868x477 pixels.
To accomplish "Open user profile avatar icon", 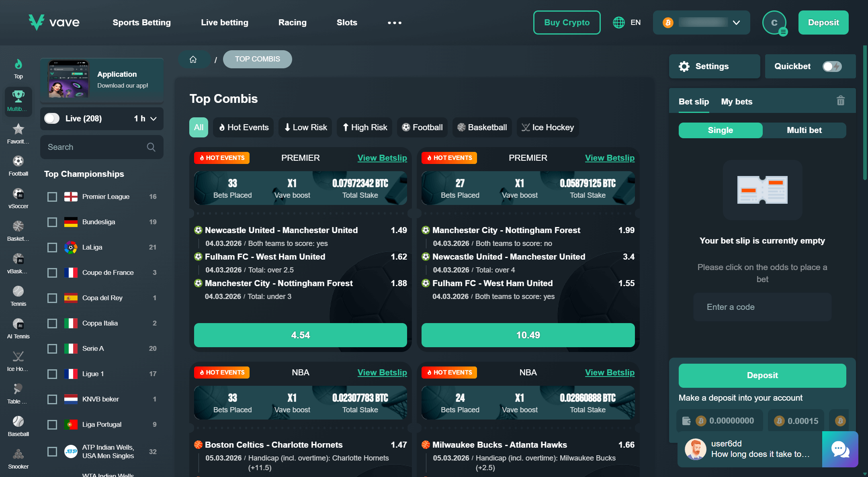I will coord(774,23).
